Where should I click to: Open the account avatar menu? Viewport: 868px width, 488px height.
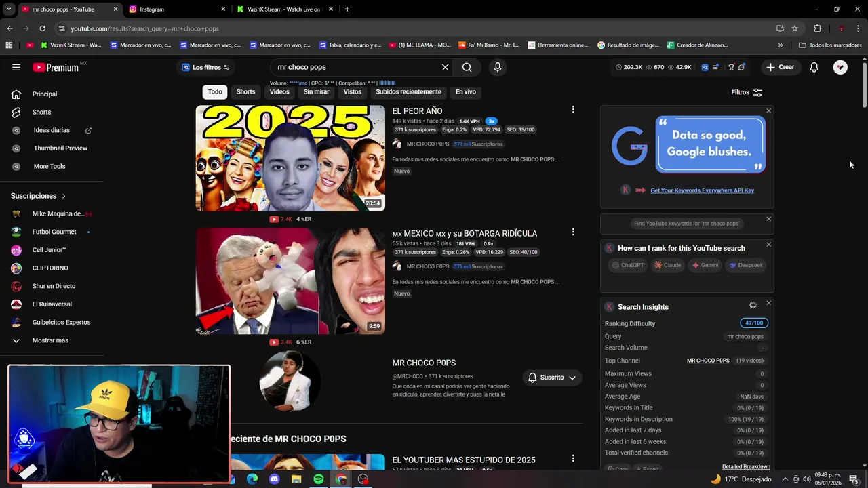(x=840, y=67)
